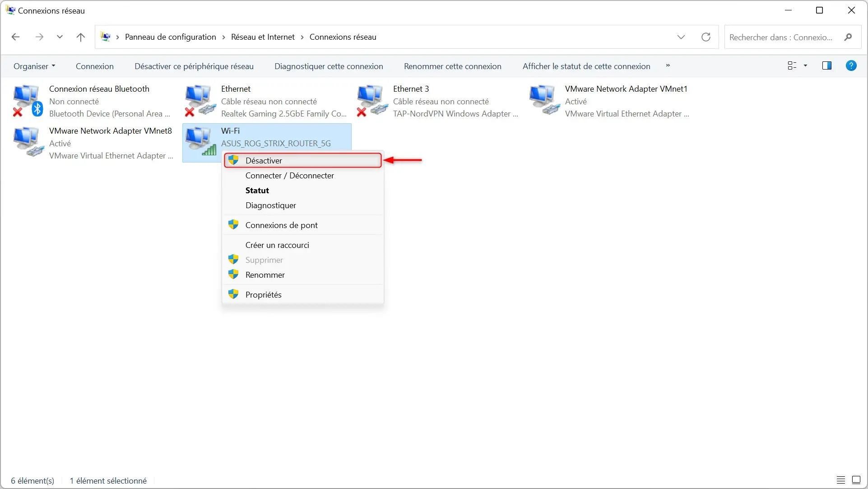Open the Organiser dropdown menu
This screenshot has height=489, width=868.
(x=34, y=66)
